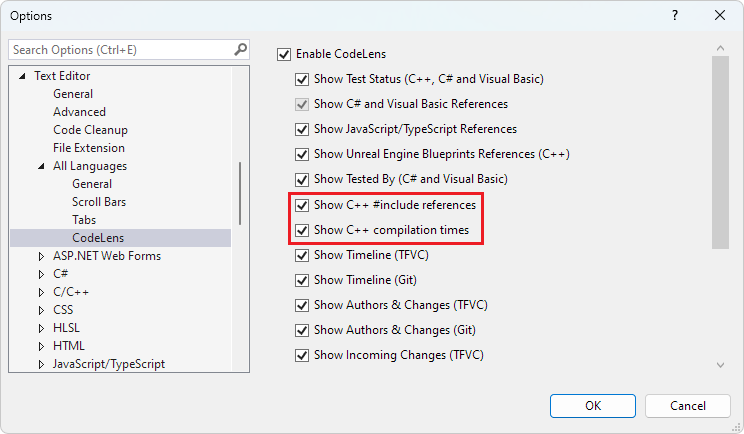Image resolution: width=744 pixels, height=434 pixels.
Task: Collapse the All Languages node
Action: point(41,166)
